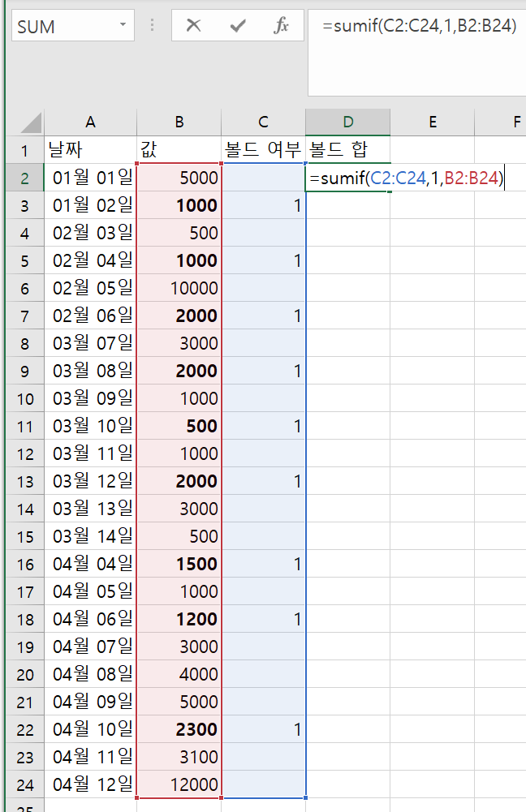This screenshot has height=812, width=526.
Task: Select column A header
Action: (x=90, y=122)
